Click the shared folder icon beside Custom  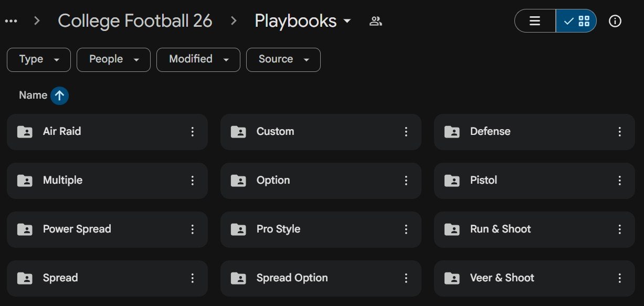pyautogui.click(x=238, y=132)
